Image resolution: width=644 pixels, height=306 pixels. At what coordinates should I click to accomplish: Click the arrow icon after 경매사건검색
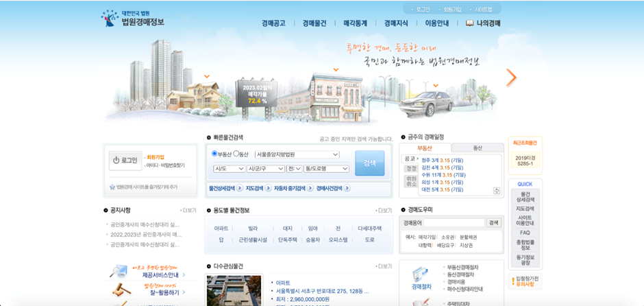347,189
